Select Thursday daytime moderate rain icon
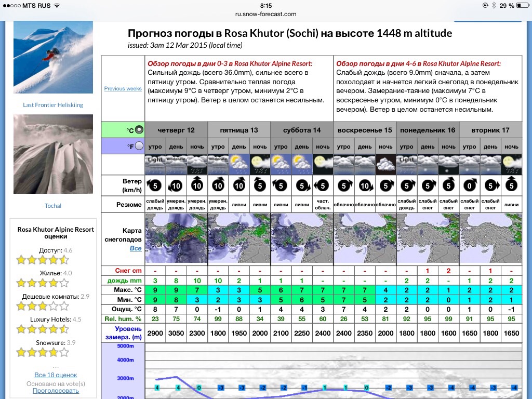The width and height of the screenshot is (532, 399). pos(176,165)
